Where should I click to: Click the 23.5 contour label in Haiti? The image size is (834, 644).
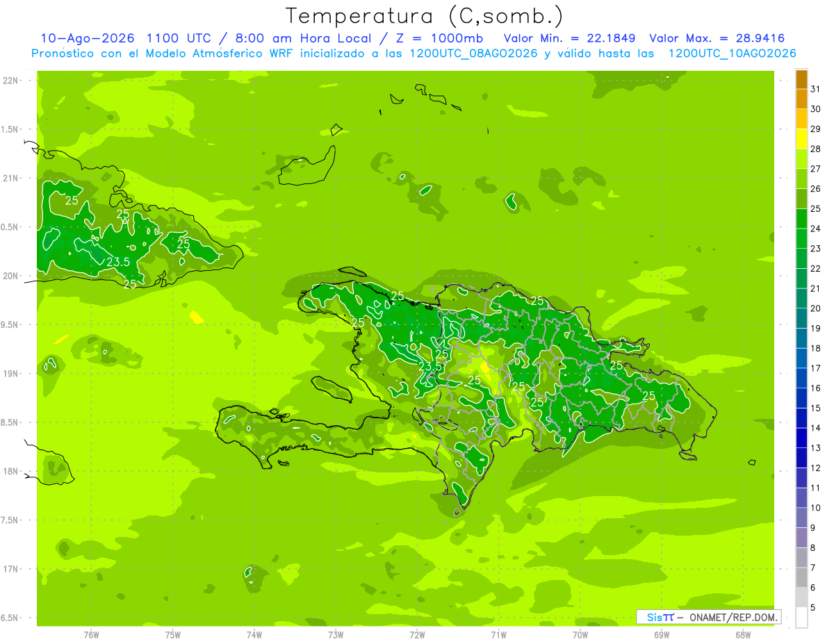coord(431,366)
